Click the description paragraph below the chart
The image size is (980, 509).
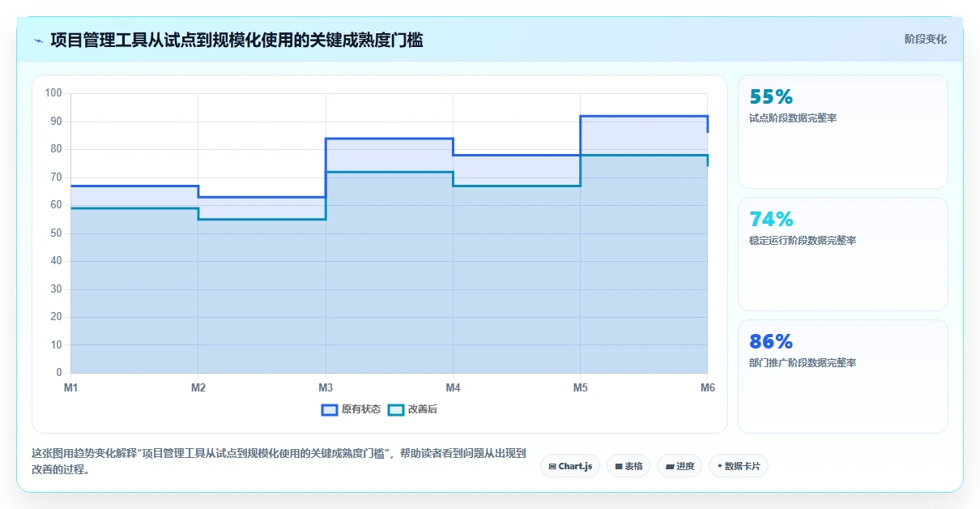tap(279, 461)
